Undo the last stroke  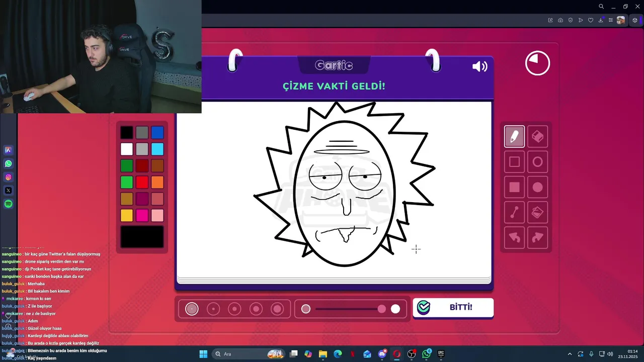tap(514, 238)
